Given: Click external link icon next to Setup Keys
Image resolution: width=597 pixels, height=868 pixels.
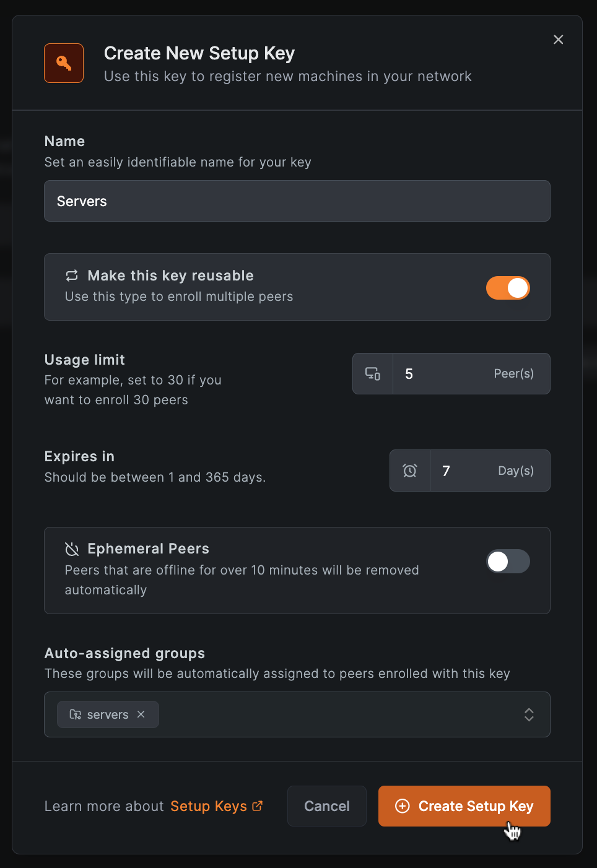Looking at the screenshot, I should point(258,806).
